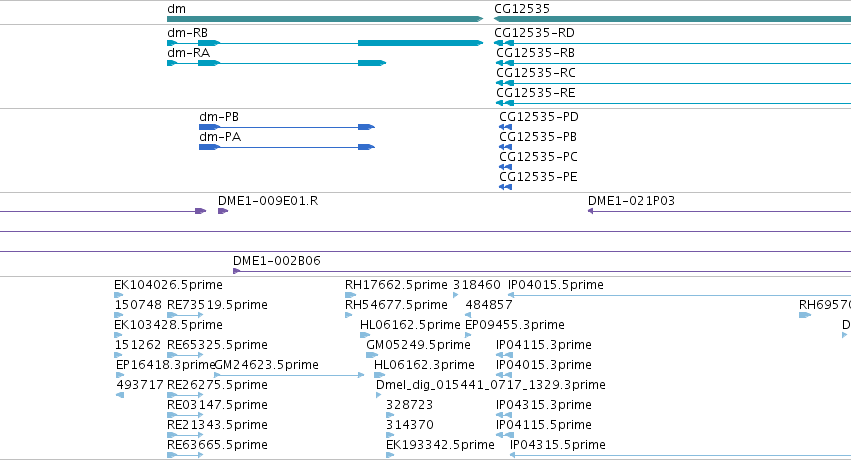Click the dm-RA transcript label
Image resolution: width=851 pixels, height=460 pixels.
click(188, 53)
